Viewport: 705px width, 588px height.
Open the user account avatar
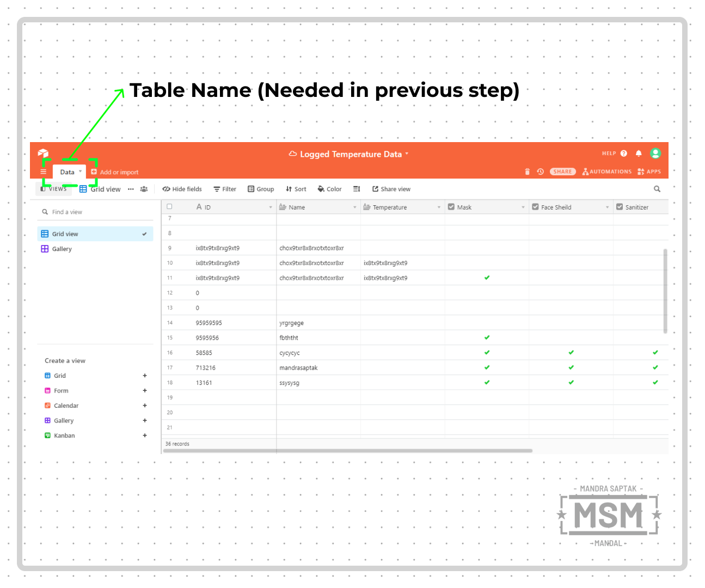pos(655,154)
